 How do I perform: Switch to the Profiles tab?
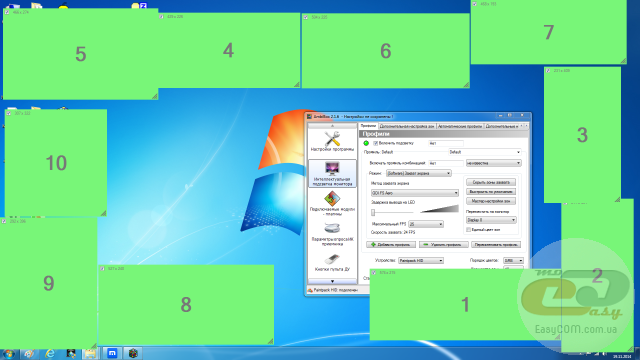[x=368, y=126]
